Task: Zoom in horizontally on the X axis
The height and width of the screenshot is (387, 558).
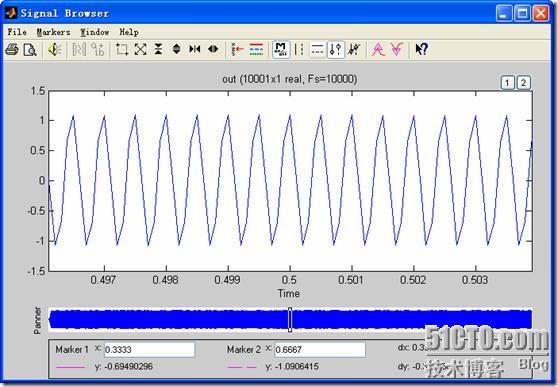Action: click(x=195, y=49)
